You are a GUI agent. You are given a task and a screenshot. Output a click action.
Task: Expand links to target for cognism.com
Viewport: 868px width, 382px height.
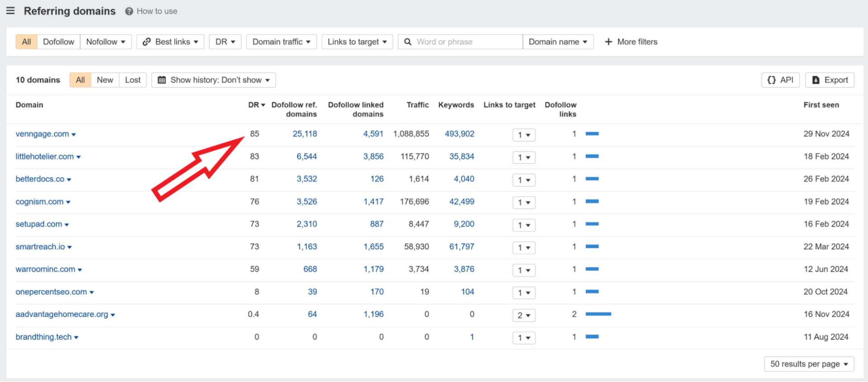click(524, 203)
